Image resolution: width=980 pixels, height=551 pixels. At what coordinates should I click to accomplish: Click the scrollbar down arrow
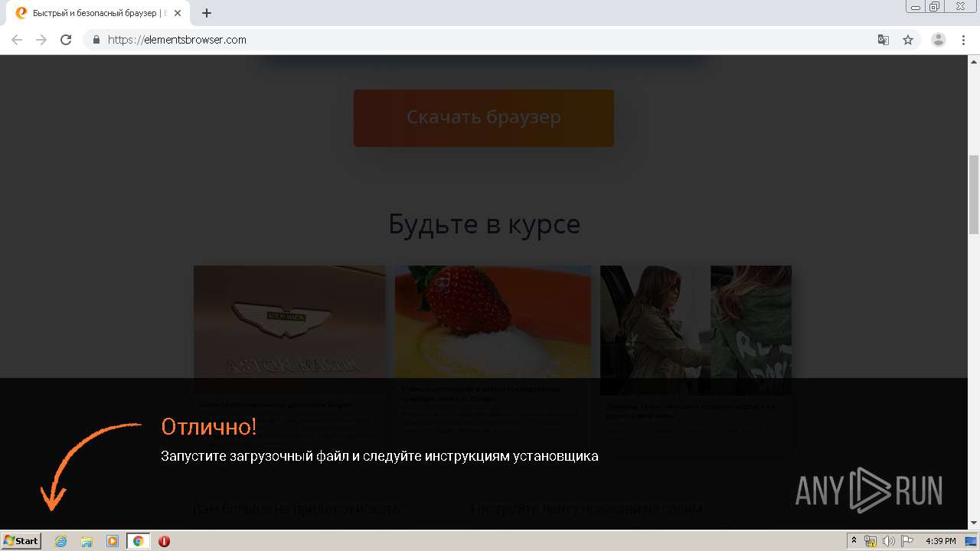tap(974, 523)
